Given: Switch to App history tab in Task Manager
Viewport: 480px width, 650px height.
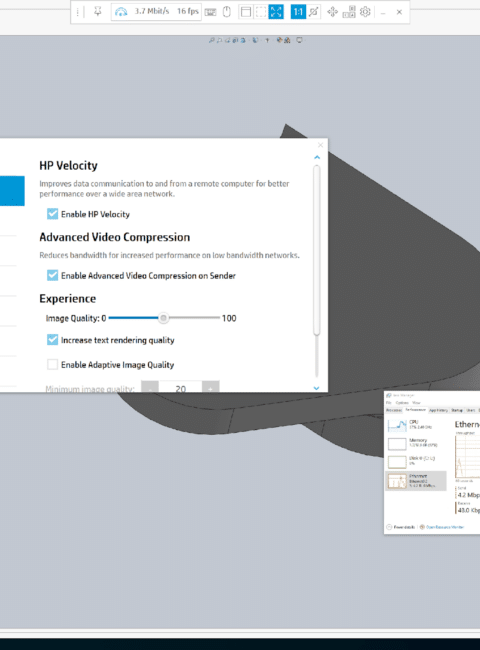Looking at the screenshot, I should (x=439, y=410).
